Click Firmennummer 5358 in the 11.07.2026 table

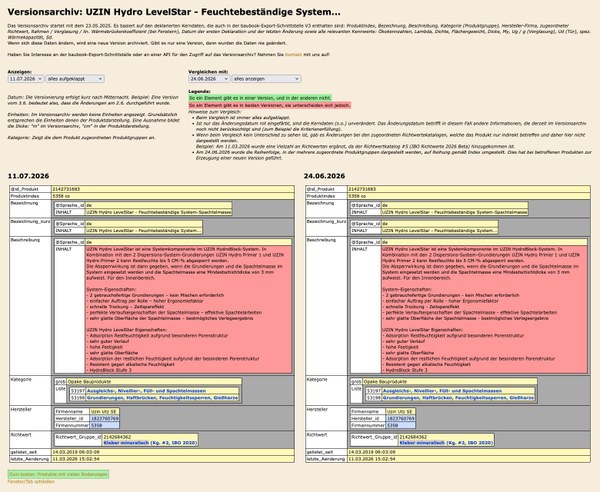(x=104, y=425)
